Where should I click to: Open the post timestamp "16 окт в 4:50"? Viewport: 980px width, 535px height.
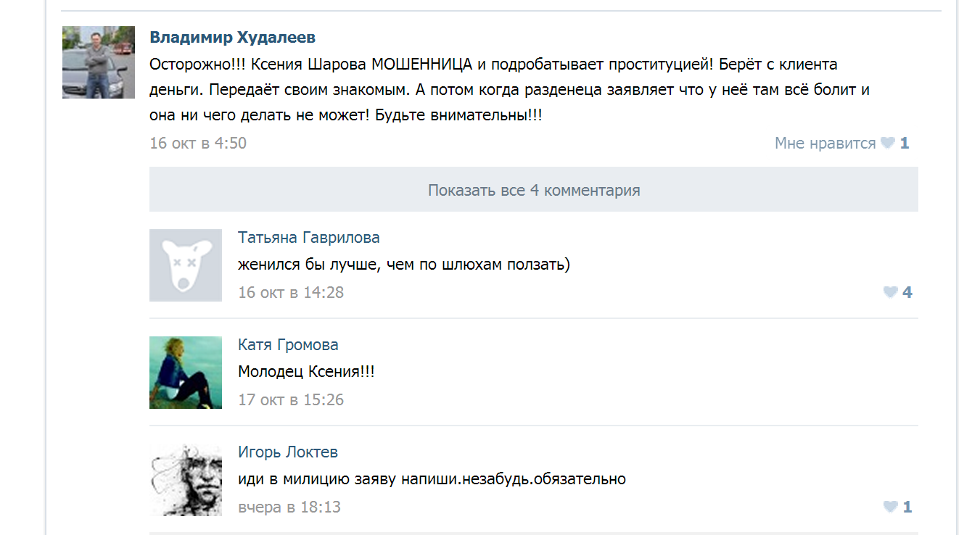[198, 144]
